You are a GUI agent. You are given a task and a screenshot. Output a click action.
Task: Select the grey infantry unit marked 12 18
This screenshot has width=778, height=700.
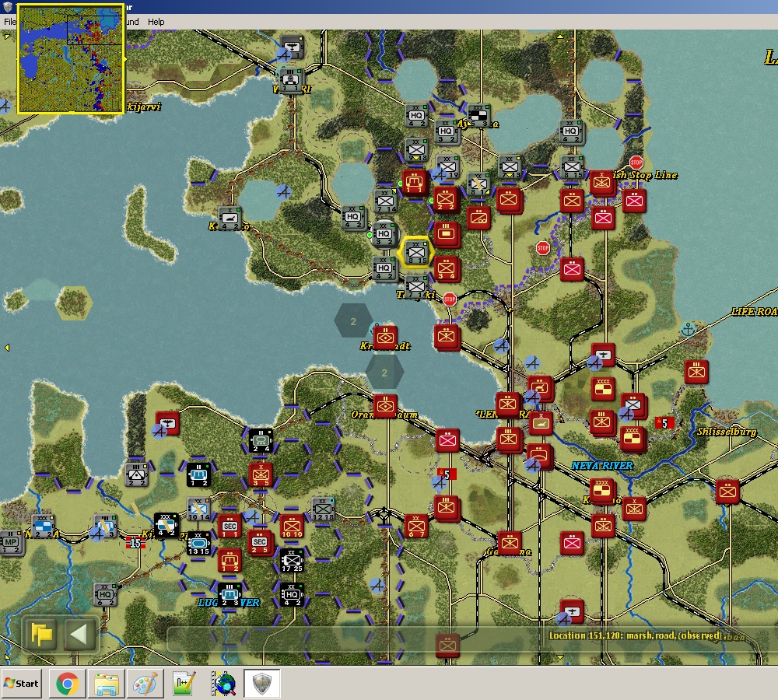323,509
